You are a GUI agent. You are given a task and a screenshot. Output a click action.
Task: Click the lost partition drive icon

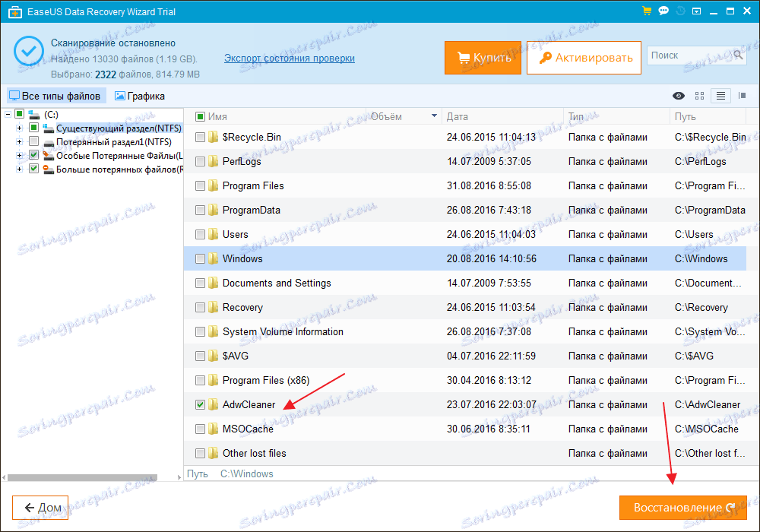tap(49, 142)
